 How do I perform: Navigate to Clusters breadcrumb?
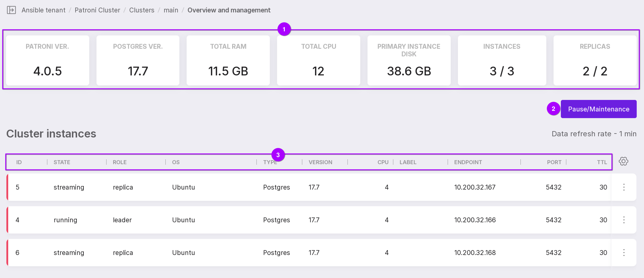[141, 10]
